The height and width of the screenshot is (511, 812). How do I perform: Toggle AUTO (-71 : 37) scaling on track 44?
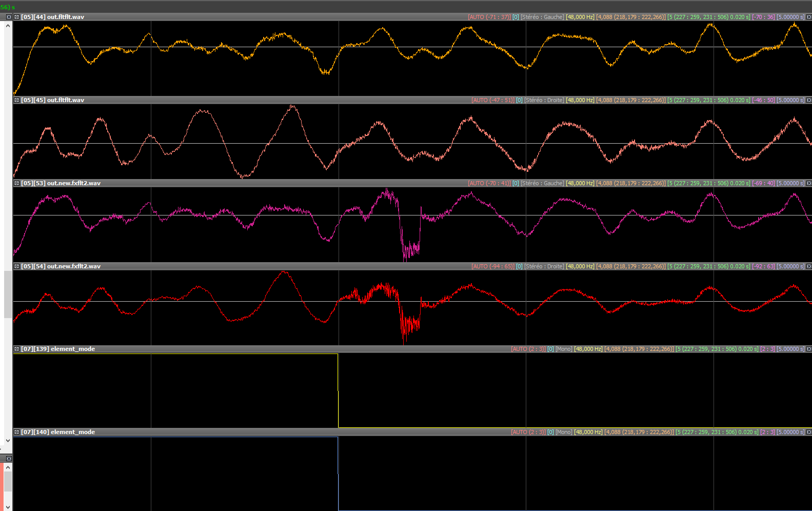click(x=489, y=17)
